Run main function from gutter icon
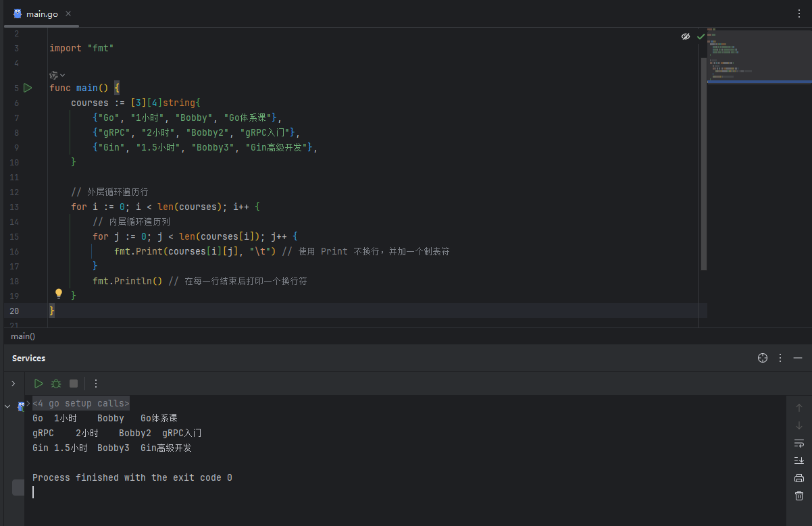The width and height of the screenshot is (812, 526). [28, 88]
